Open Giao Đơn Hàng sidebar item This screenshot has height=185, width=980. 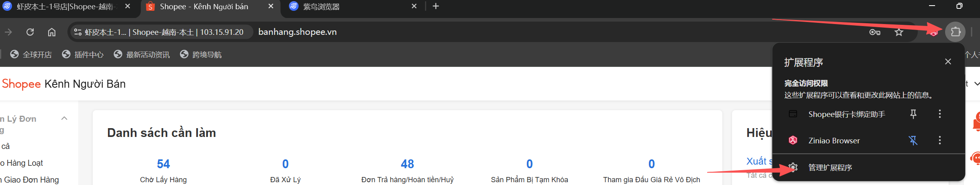pyautogui.click(x=30, y=180)
